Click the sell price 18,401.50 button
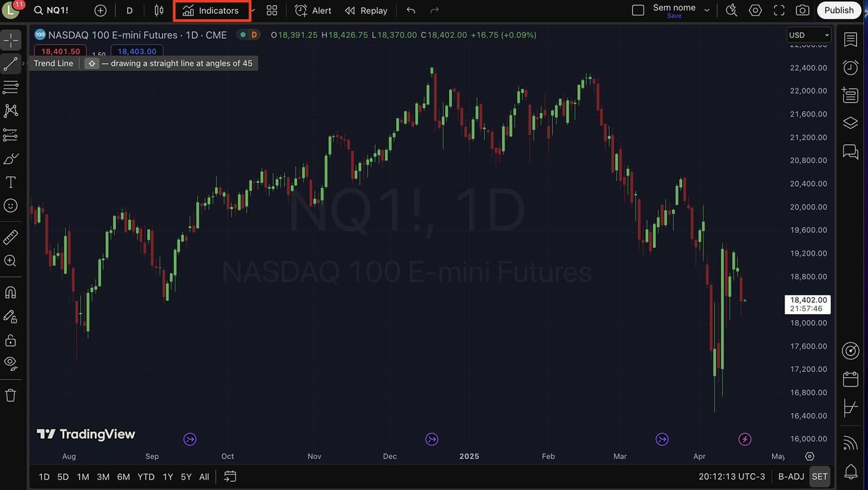Screen dimensions: 868x490 pyautogui.click(x=61, y=51)
